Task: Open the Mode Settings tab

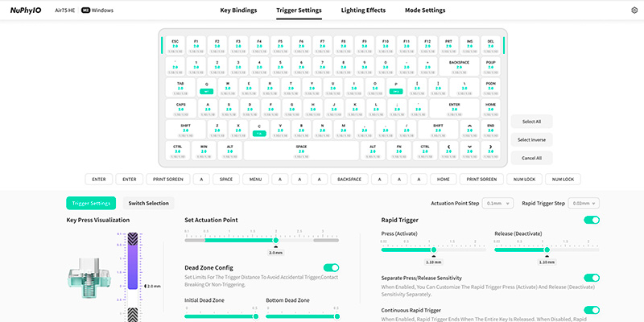Action: click(425, 10)
